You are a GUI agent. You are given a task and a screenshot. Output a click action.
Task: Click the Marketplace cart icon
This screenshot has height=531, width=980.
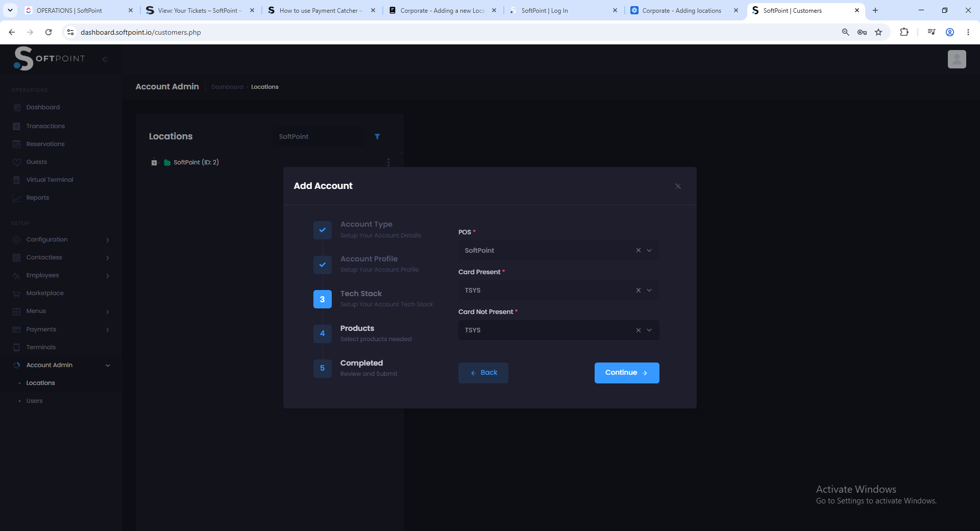(x=16, y=294)
